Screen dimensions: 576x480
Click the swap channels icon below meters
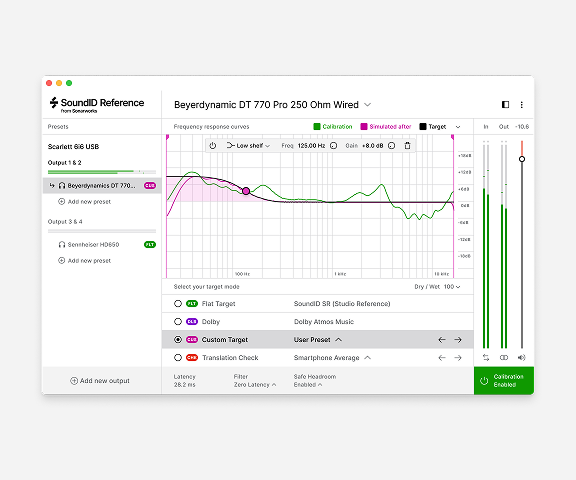pyautogui.click(x=486, y=358)
